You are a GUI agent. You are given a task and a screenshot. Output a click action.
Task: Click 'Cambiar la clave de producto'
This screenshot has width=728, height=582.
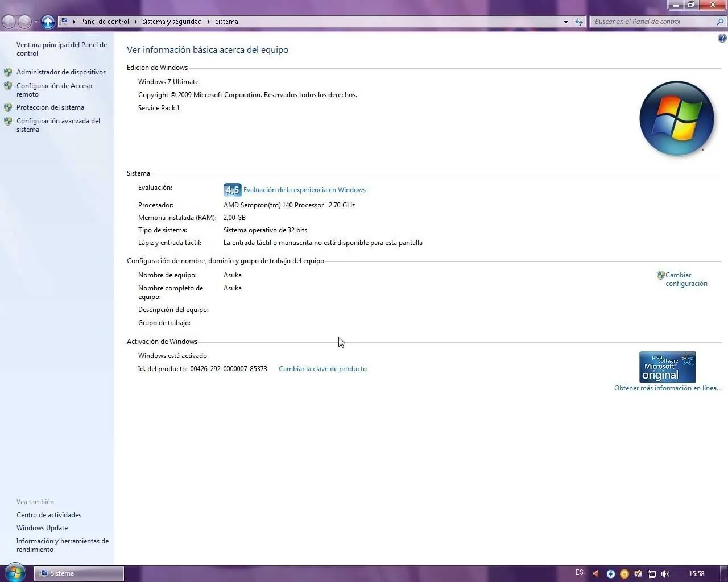click(322, 369)
